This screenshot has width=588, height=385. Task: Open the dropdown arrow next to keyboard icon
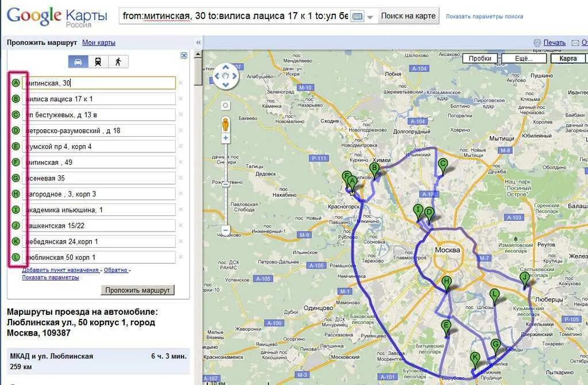370,17
